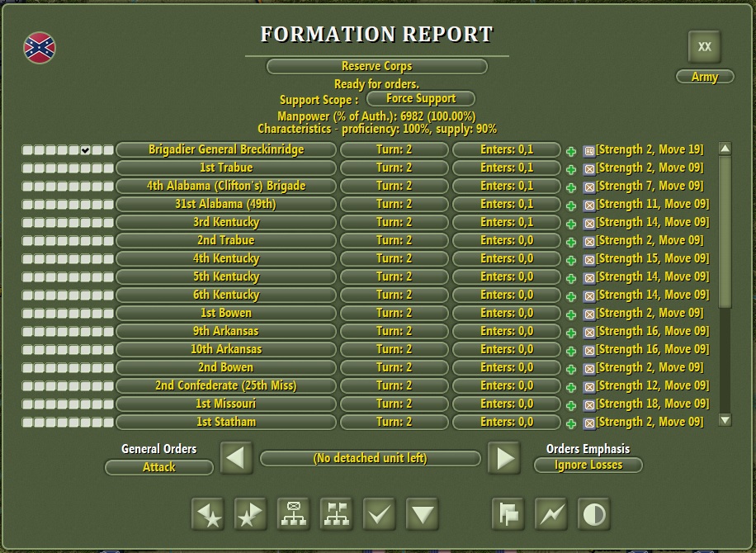Change Orders Emphasis from Ignore Losses
756x553 pixels.
tap(588, 465)
